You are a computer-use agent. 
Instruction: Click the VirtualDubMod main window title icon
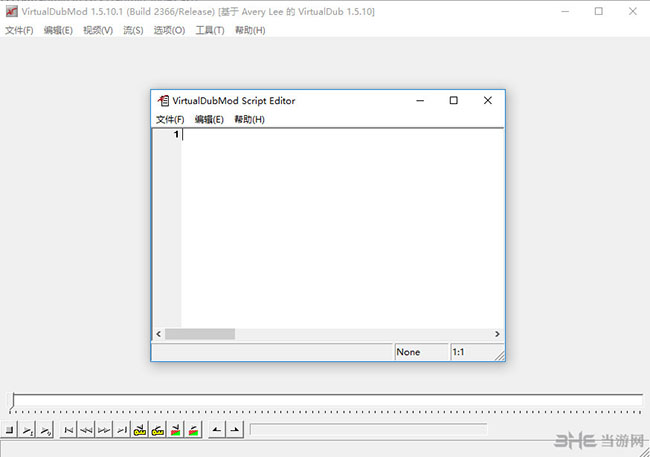tap(12, 12)
